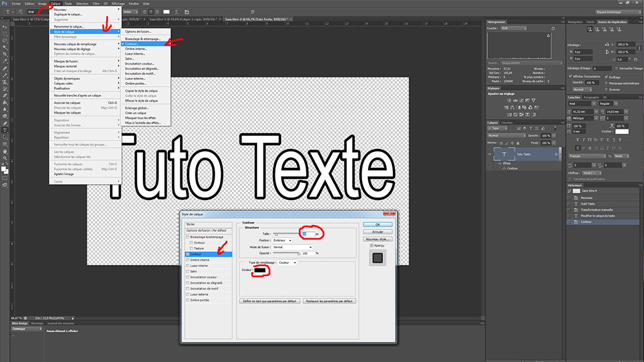The height and width of the screenshot is (362, 644).
Task: Enable the Ombre portée checkbox
Action: (187, 300)
